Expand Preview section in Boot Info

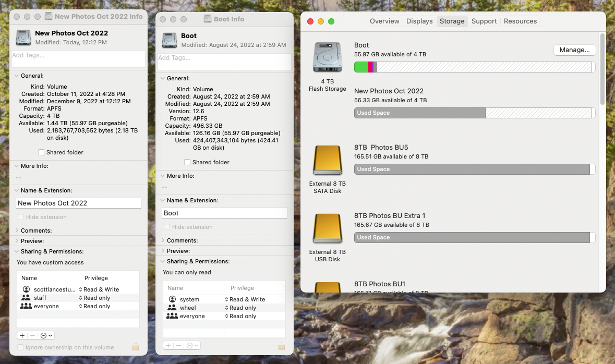click(x=162, y=251)
